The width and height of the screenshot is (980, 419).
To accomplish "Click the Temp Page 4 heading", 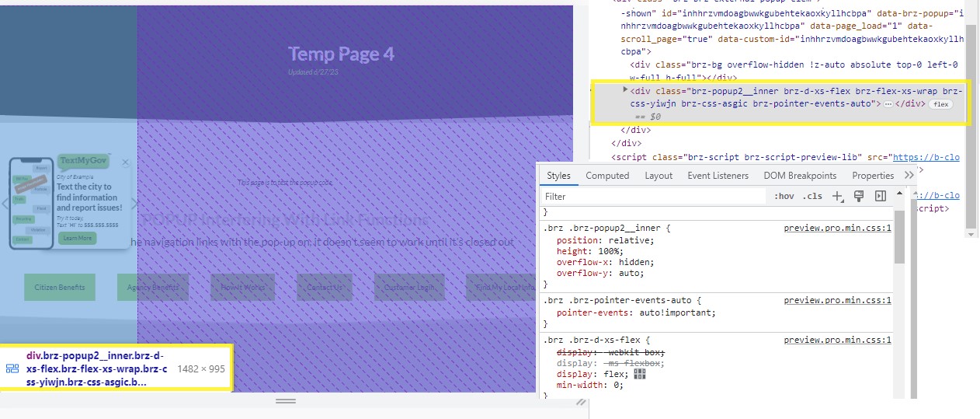I will (x=341, y=54).
